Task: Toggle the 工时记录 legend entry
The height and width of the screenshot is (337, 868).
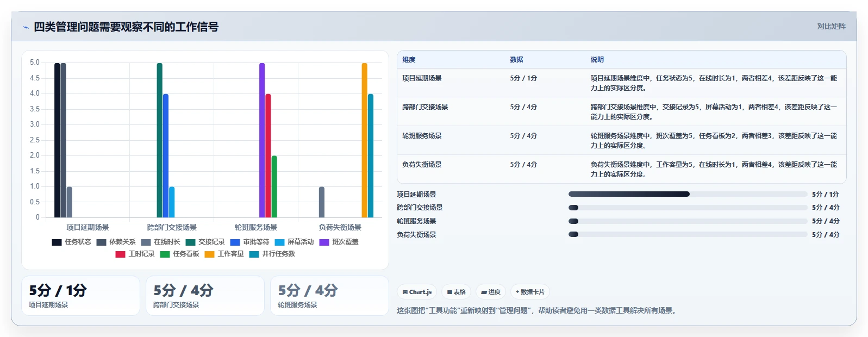Action: click(135, 254)
